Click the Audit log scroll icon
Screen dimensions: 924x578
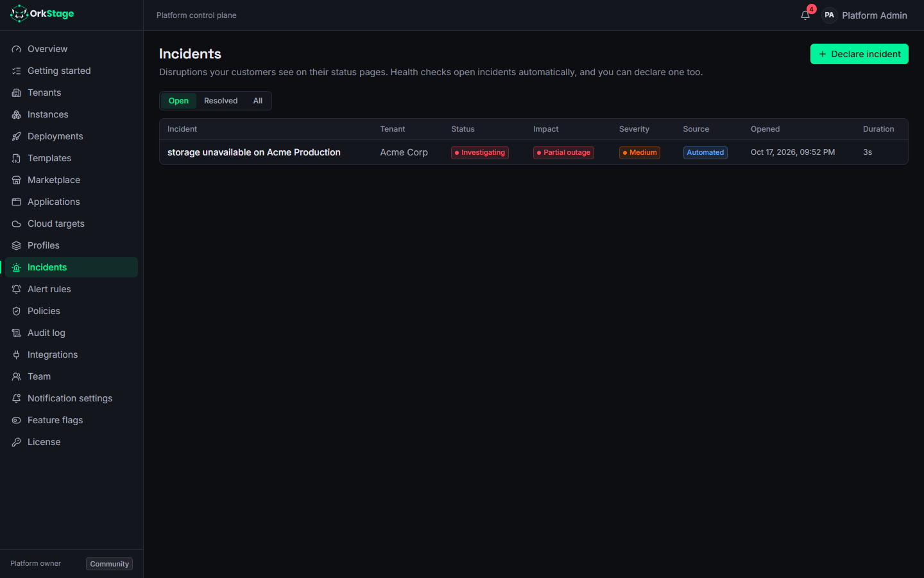(17, 333)
